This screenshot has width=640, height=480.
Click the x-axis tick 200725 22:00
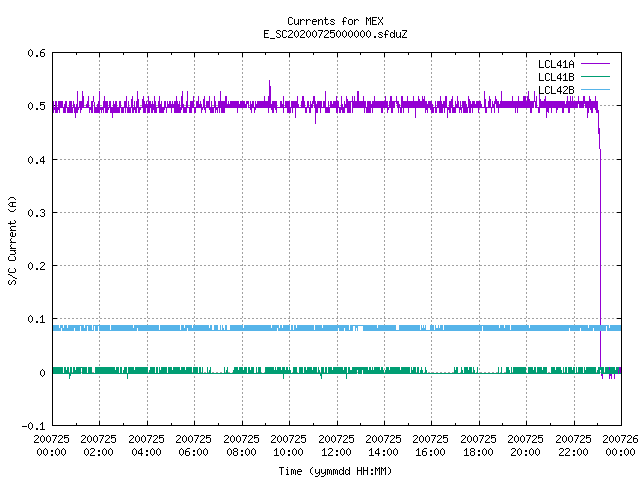(x=573, y=446)
